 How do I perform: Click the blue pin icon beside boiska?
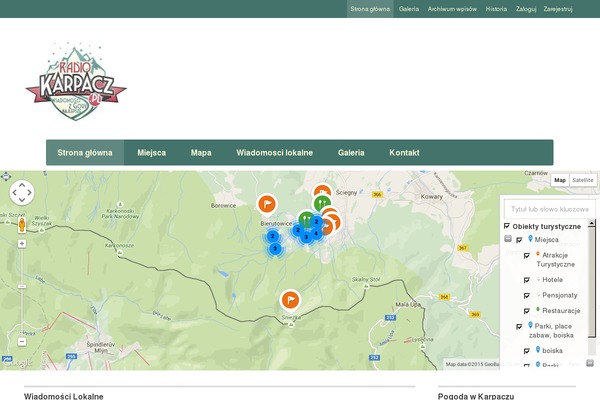pos(538,349)
